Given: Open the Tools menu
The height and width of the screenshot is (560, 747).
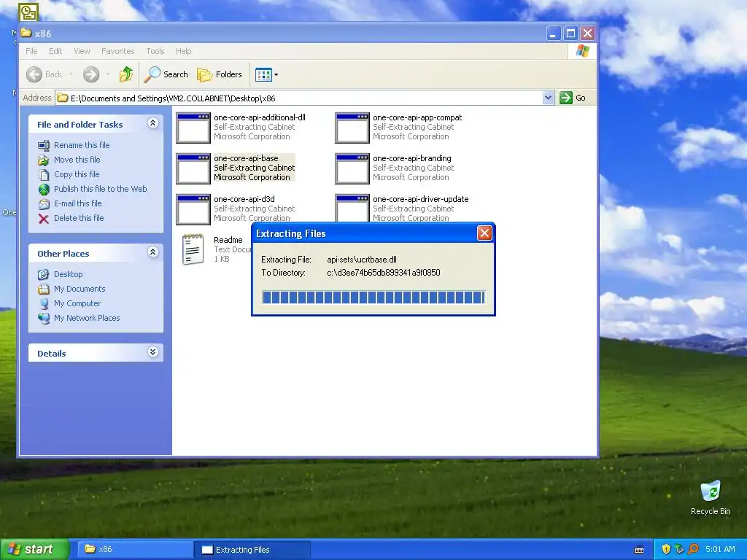Looking at the screenshot, I should tap(155, 51).
